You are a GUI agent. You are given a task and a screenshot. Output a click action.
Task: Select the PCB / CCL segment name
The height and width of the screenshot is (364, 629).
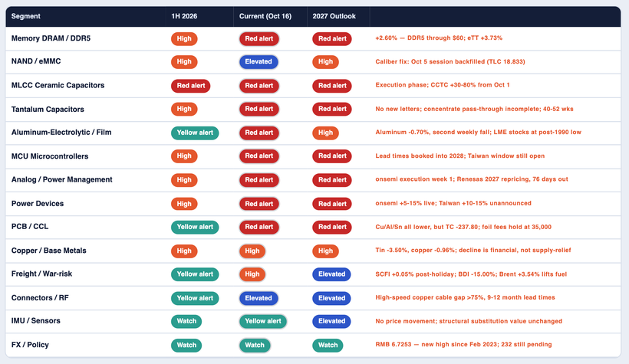point(30,227)
